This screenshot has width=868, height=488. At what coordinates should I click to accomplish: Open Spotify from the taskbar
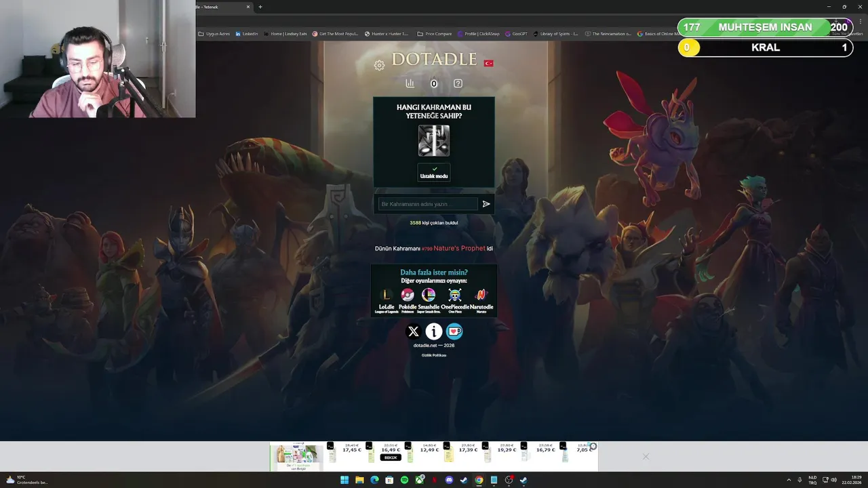(404, 480)
